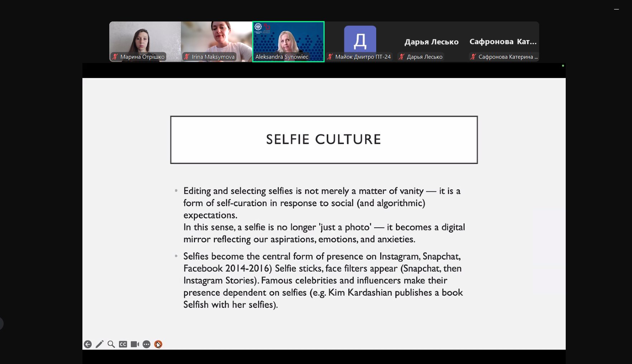Select Марина Отрішко video thumbnail
Viewport: 632px width, 364px height.
click(145, 42)
